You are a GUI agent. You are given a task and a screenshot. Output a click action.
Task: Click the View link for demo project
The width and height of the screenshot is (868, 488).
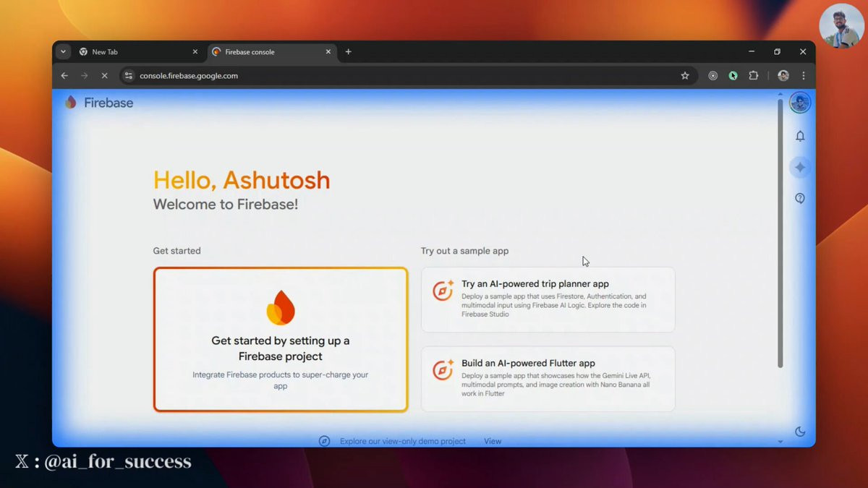point(493,441)
